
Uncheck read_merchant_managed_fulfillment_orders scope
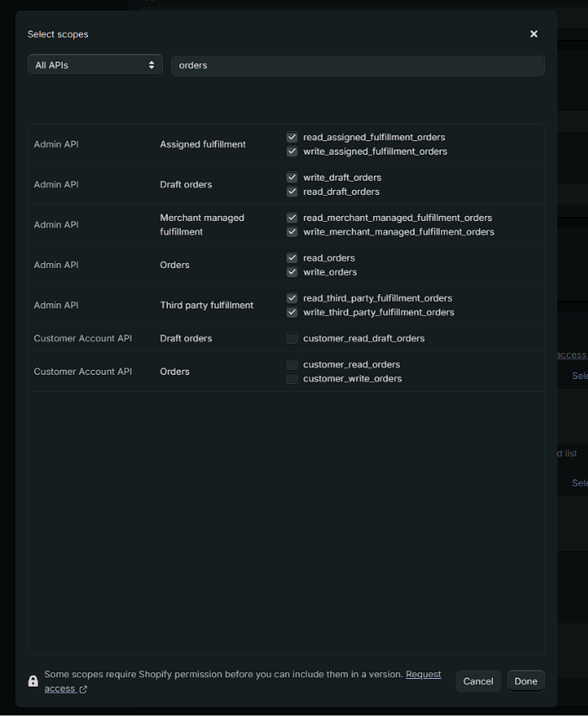tap(291, 217)
